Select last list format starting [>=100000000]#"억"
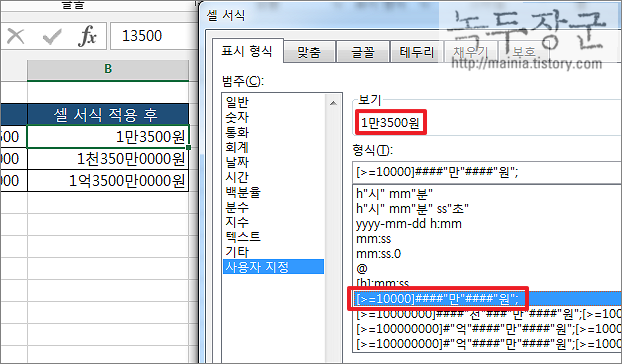This screenshot has height=364, width=622. [x=487, y=344]
